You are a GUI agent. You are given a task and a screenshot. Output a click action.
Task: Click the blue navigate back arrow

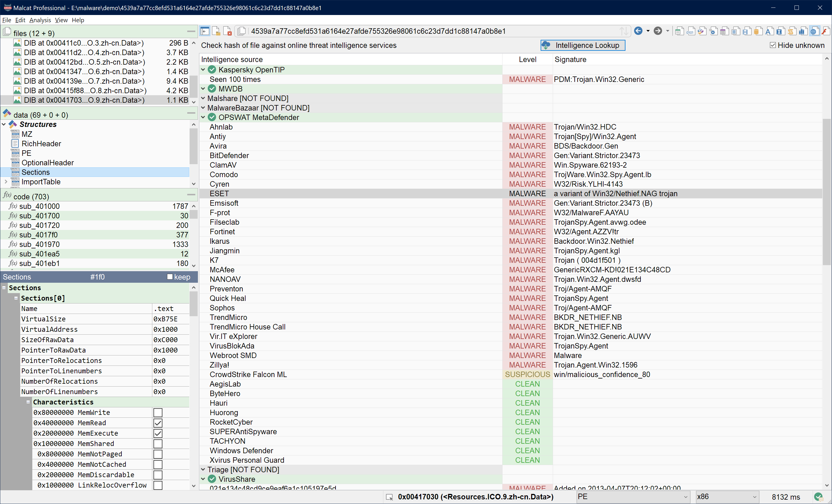coord(638,31)
